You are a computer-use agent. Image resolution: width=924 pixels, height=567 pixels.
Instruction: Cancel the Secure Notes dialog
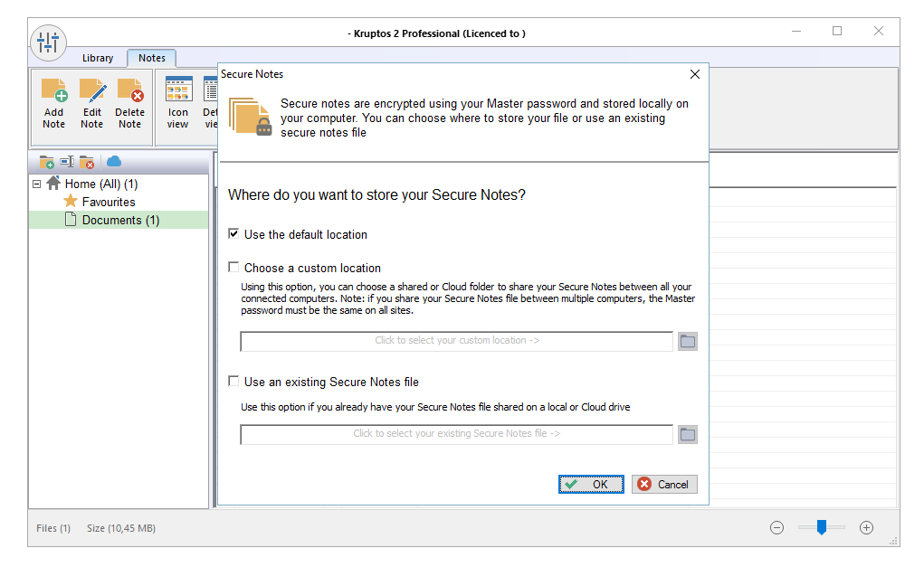pyautogui.click(x=664, y=485)
